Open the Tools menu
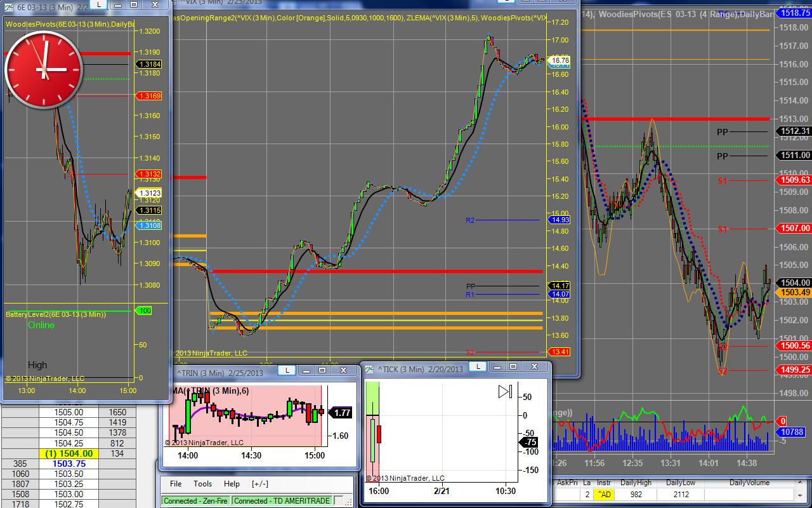Image resolution: width=812 pixels, height=508 pixels. (202, 484)
